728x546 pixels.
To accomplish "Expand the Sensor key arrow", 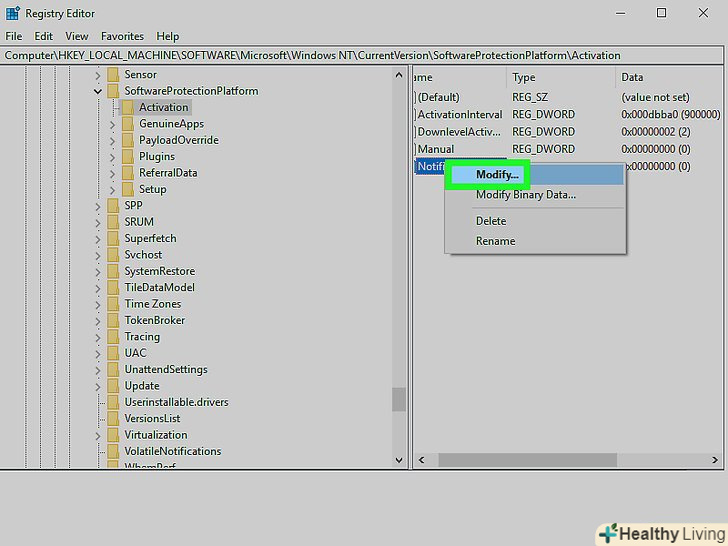I will coord(98,75).
